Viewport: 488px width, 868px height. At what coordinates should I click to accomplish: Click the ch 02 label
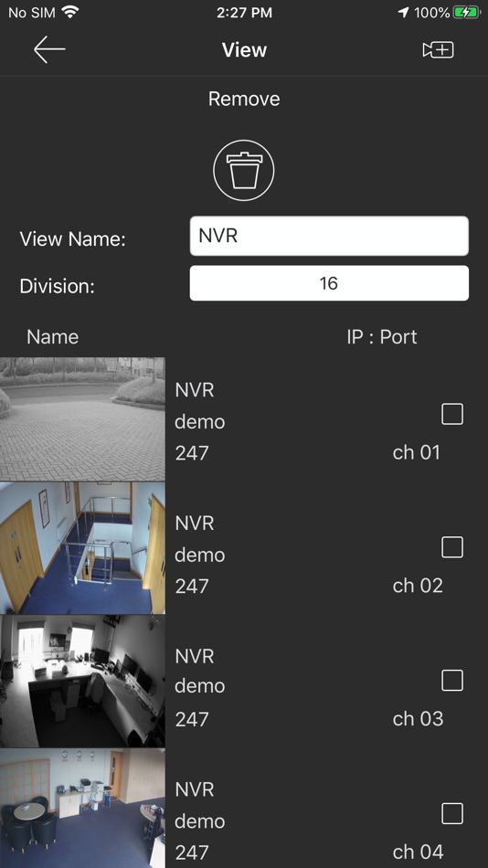pos(418,586)
